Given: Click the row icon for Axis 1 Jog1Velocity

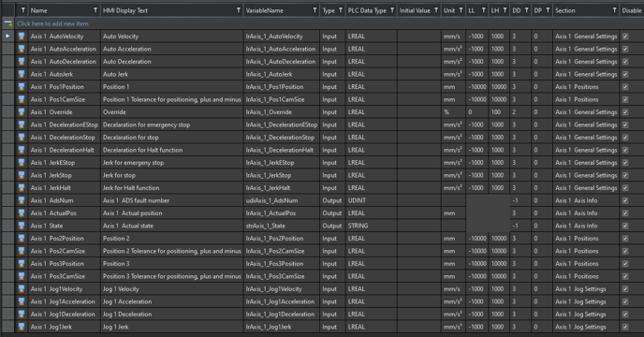Looking at the screenshot, I should (22, 289).
